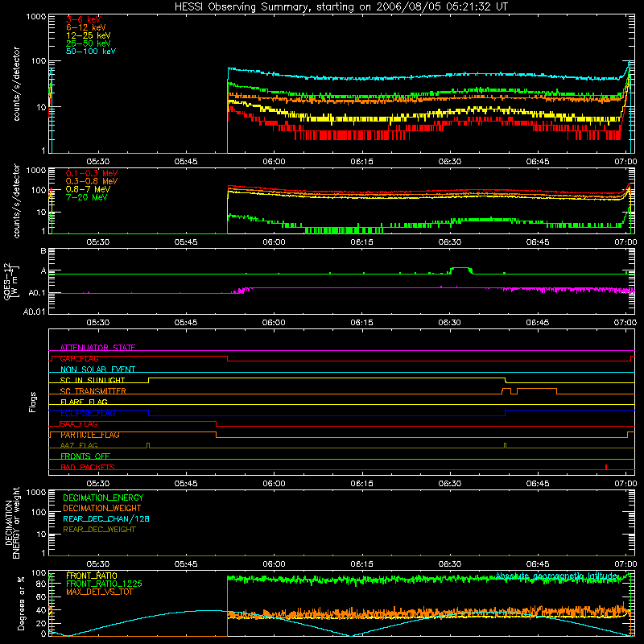Click the 7-20 MeV legend label
This screenshot has width=644, height=644.
pos(86,197)
